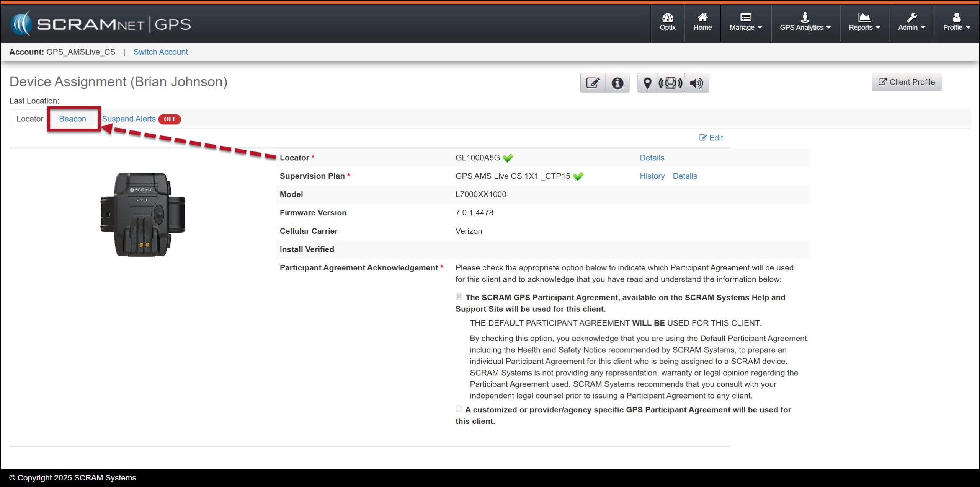Click the info circle toolbar icon
Viewport: 980px width, 487px height.
[x=617, y=83]
